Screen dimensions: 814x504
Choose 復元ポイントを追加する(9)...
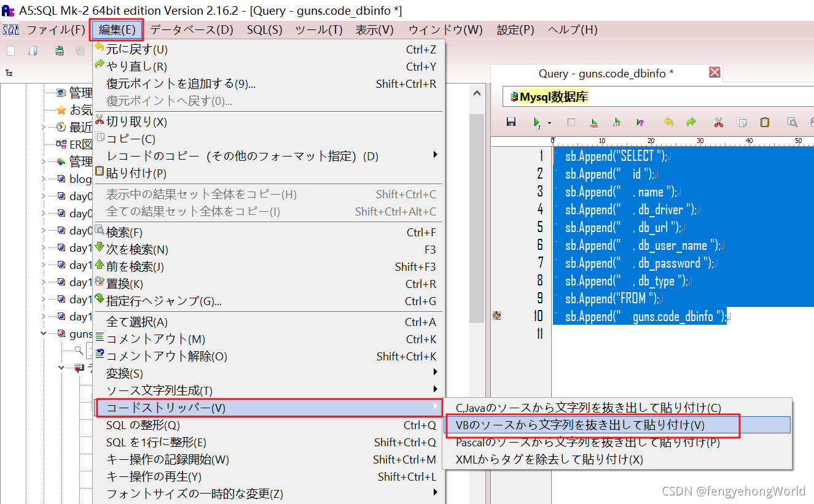pos(268,84)
